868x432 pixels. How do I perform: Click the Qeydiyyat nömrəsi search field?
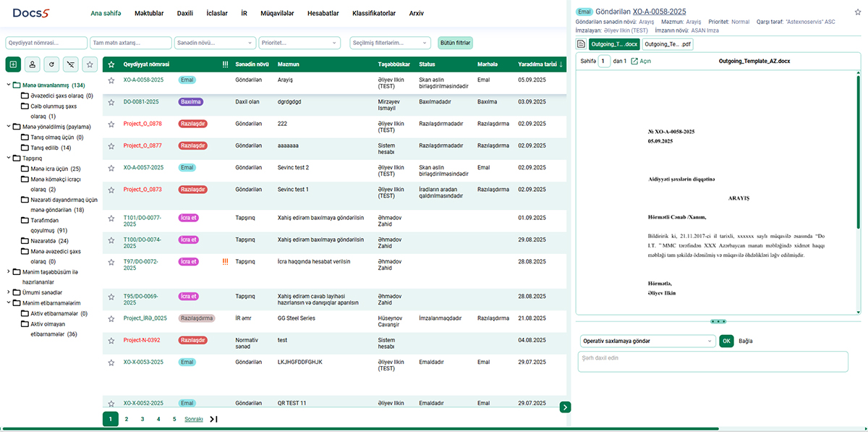tap(46, 43)
